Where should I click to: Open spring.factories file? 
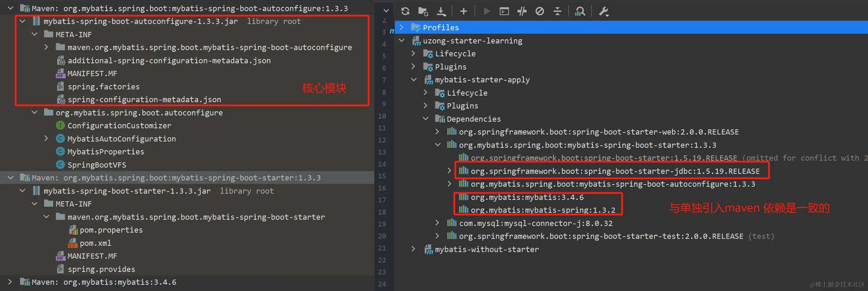pos(104,87)
